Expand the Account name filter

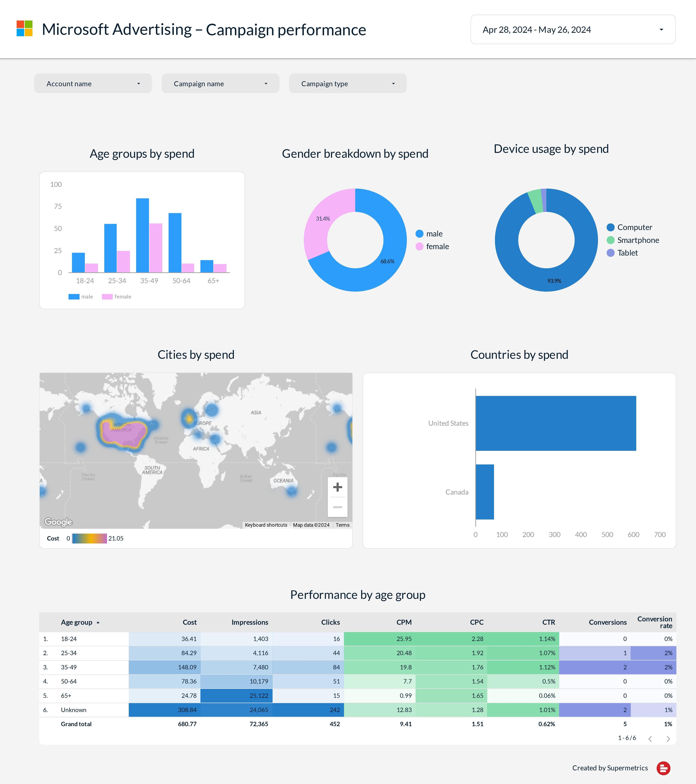point(93,84)
